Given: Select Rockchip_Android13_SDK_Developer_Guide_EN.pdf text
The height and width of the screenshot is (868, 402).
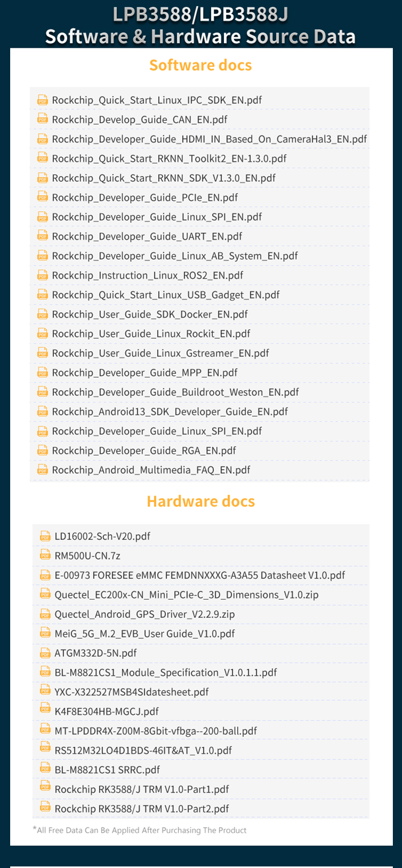Looking at the screenshot, I should (x=170, y=412).
